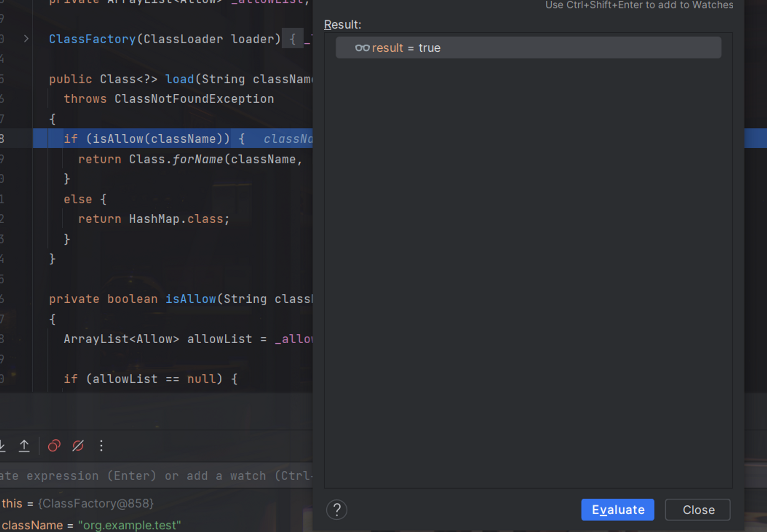Toggle Mute Breakpoints slashed circle icon

78,446
